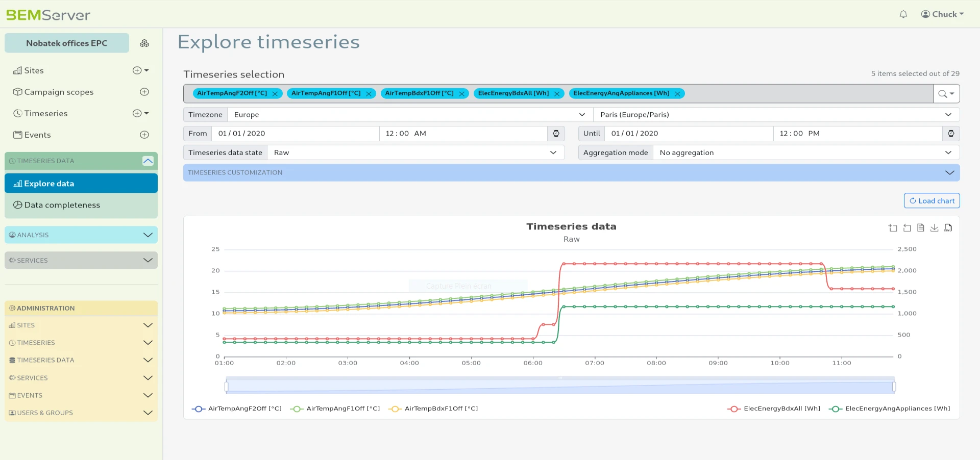Viewport: 980px width, 460px height.
Task: Click the chart zoom slider left handle
Action: 226,387
